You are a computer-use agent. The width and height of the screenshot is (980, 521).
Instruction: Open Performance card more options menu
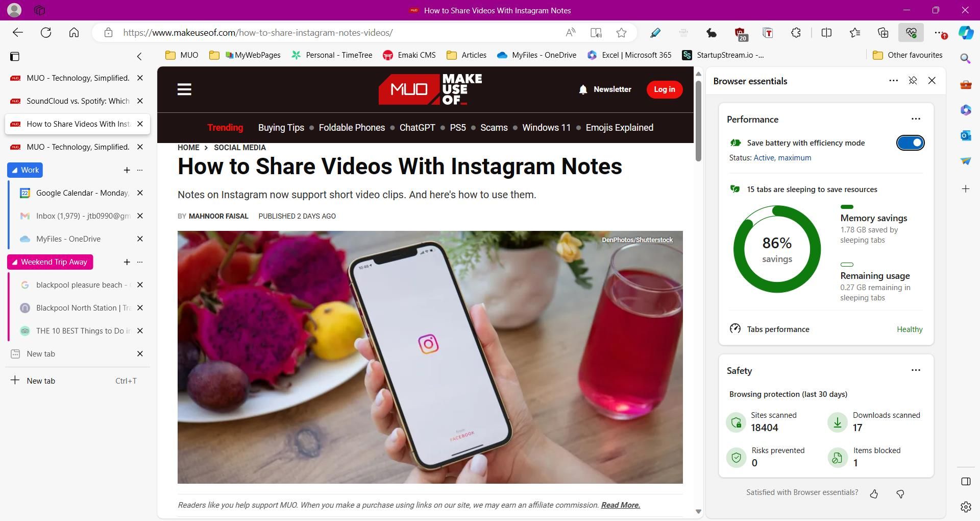coord(916,119)
